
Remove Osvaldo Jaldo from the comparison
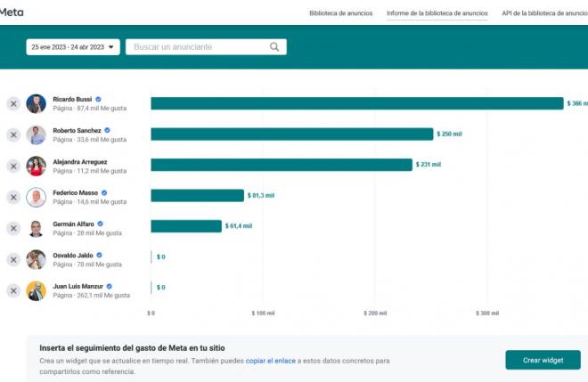click(13, 259)
